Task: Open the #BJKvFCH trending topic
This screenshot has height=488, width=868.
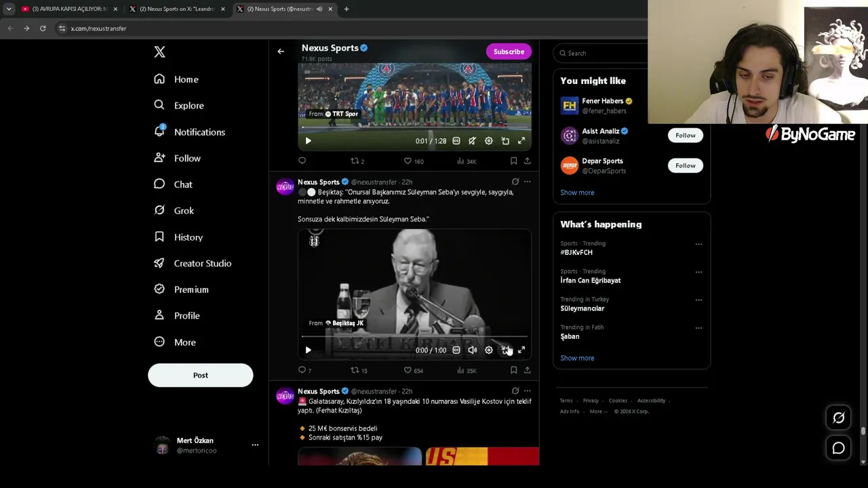Action: point(576,252)
